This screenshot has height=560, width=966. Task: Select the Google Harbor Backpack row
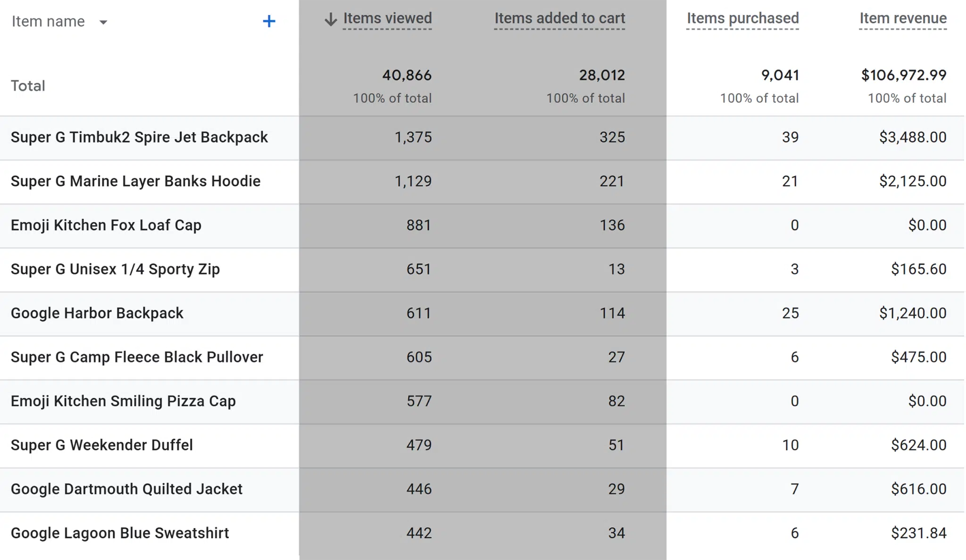point(97,313)
